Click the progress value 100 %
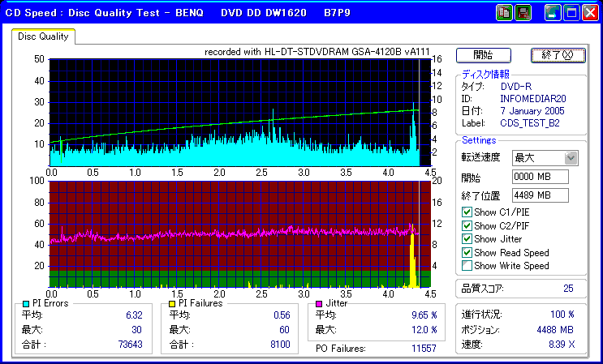Viewport: 603px width, 364px height. [x=562, y=315]
